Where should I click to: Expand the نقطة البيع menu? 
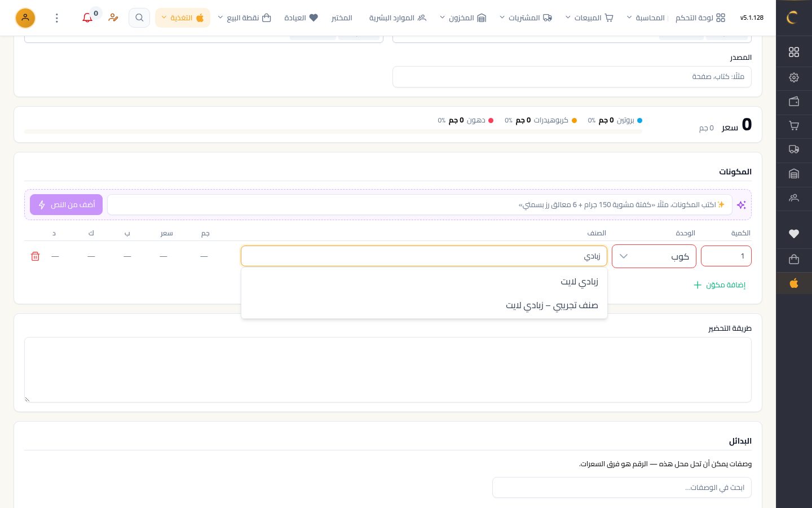coord(244,18)
